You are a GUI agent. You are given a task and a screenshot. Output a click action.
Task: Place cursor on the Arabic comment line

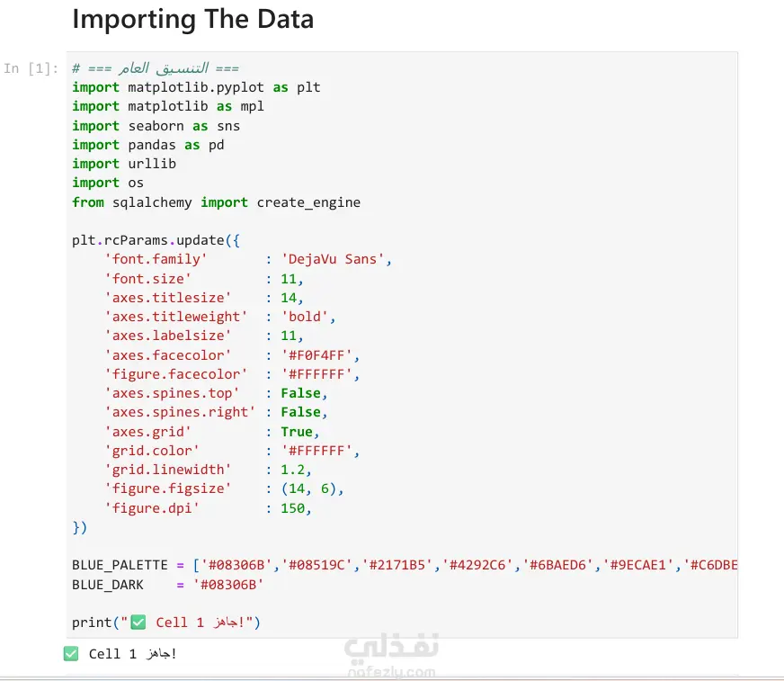[x=156, y=68]
